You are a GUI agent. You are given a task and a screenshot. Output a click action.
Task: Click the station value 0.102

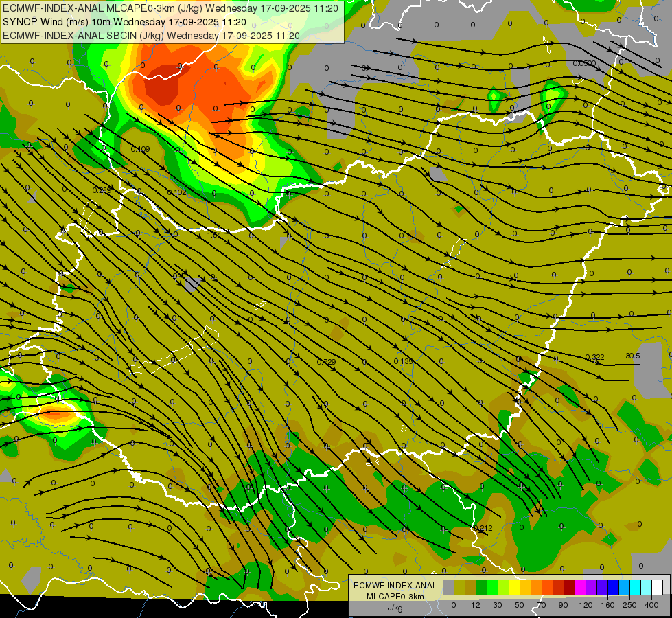176,192
